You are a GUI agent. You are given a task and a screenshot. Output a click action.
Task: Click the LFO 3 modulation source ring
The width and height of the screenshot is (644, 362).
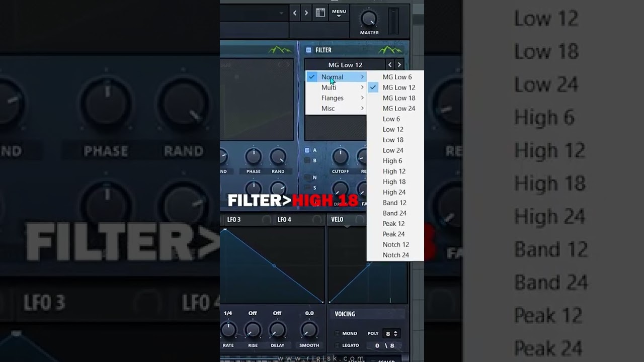[x=267, y=220]
